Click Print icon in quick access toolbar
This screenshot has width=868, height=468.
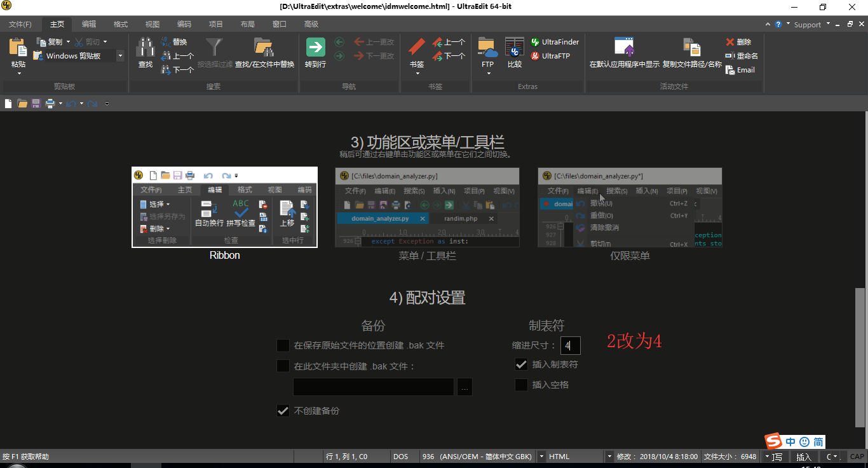pos(50,103)
